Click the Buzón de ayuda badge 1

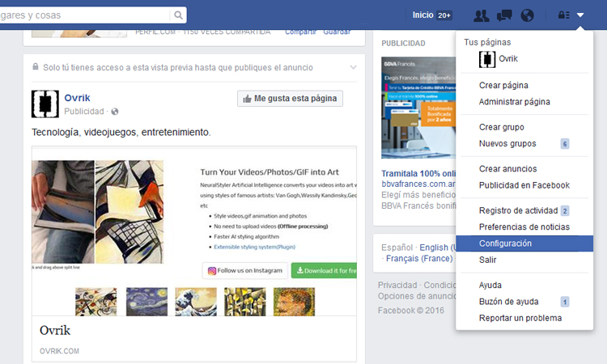(565, 302)
